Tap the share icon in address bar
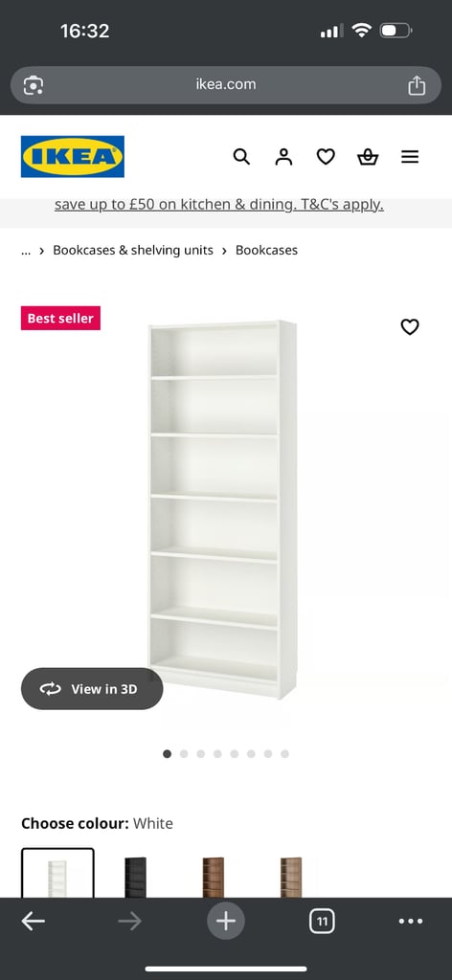The width and height of the screenshot is (452, 980). (417, 85)
